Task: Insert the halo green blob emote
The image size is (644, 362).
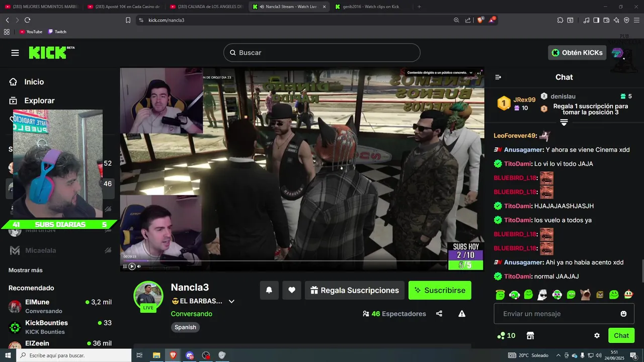Action: (x=500, y=295)
